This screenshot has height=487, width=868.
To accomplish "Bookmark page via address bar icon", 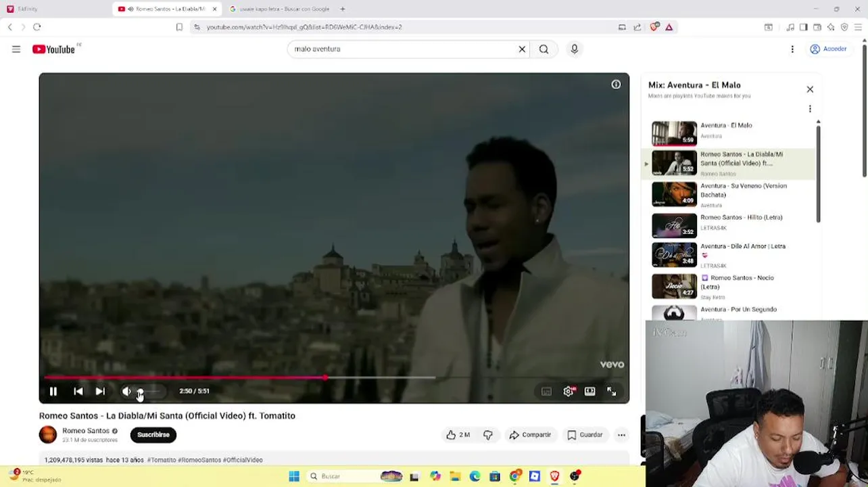I will click(x=179, y=27).
